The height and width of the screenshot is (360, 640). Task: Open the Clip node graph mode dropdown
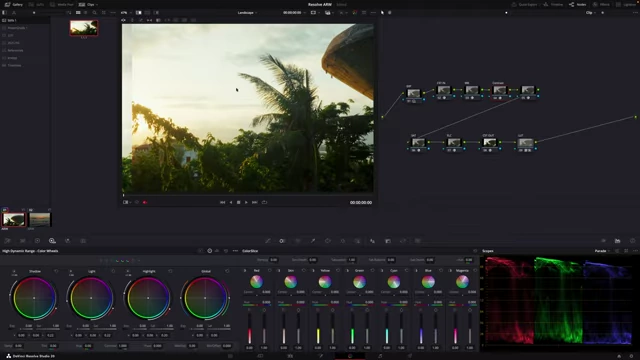tap(591, 13)
